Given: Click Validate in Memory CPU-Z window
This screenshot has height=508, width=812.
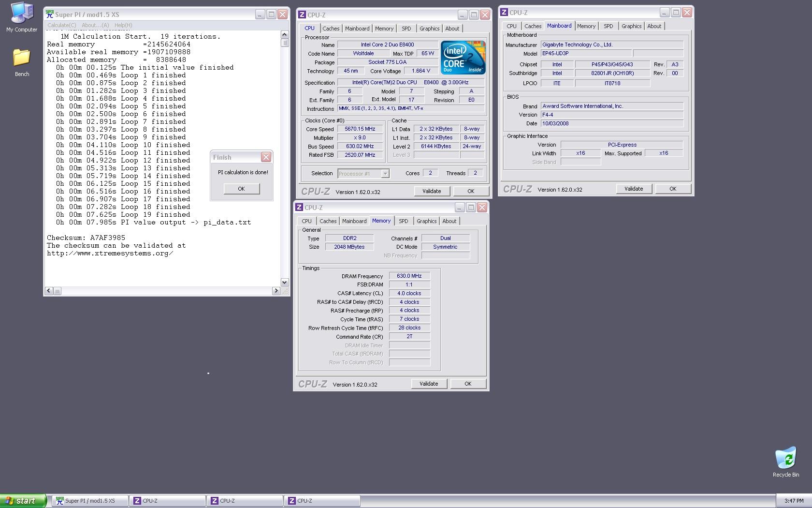Looking at the screenshot, I should [x=429, y=384].
